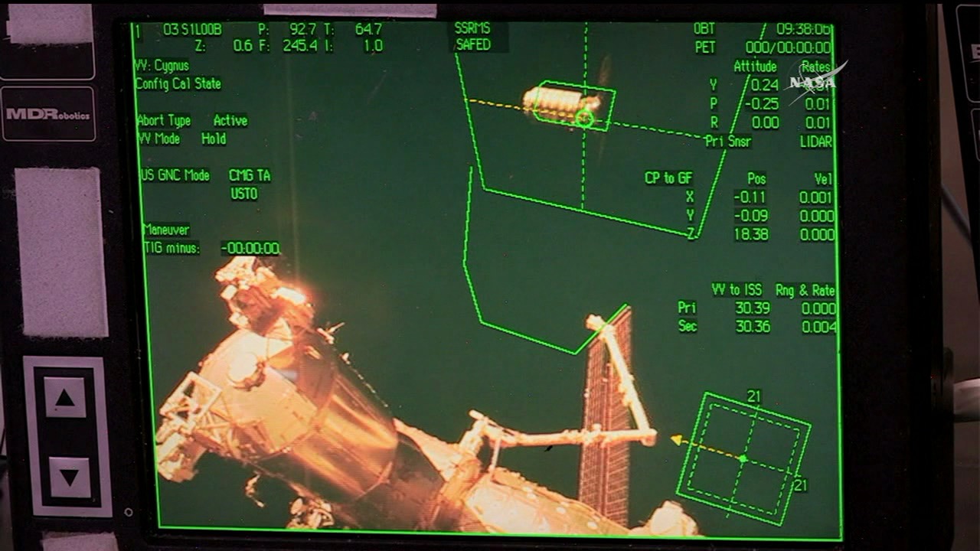
Task: Click the TIG minus countdown value
Action: click(250, 249)
